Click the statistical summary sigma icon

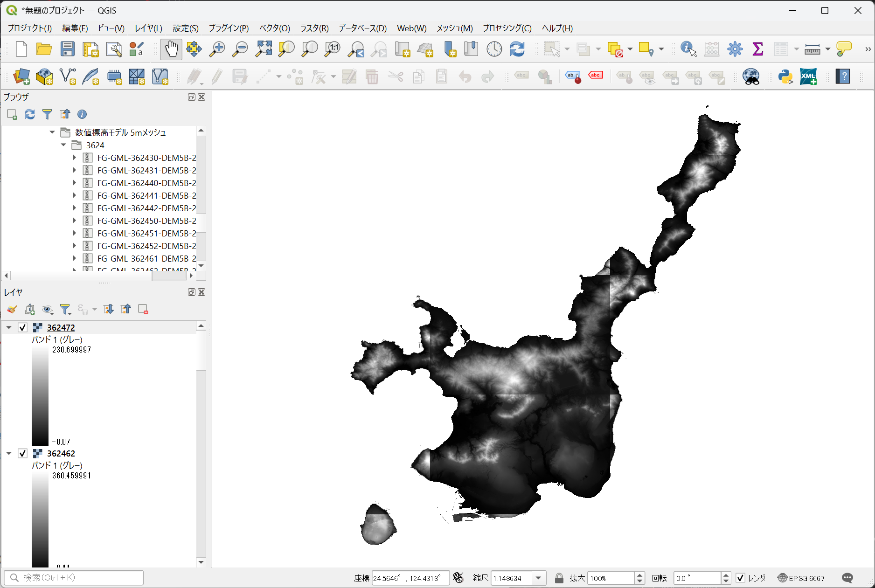(757, 49)
